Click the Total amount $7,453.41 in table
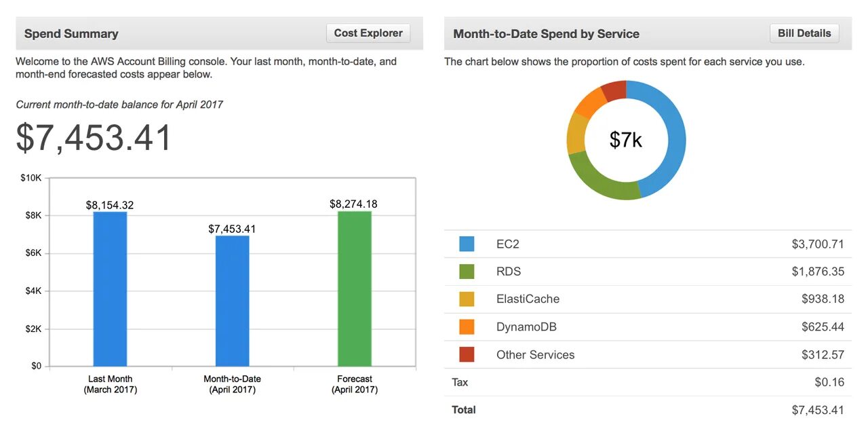 pyautogui.click(x=817, y=410)
